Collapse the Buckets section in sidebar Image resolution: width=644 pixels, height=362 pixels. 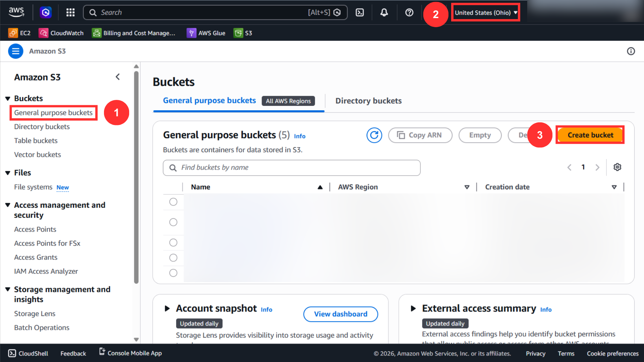click(x=8, y=99)
